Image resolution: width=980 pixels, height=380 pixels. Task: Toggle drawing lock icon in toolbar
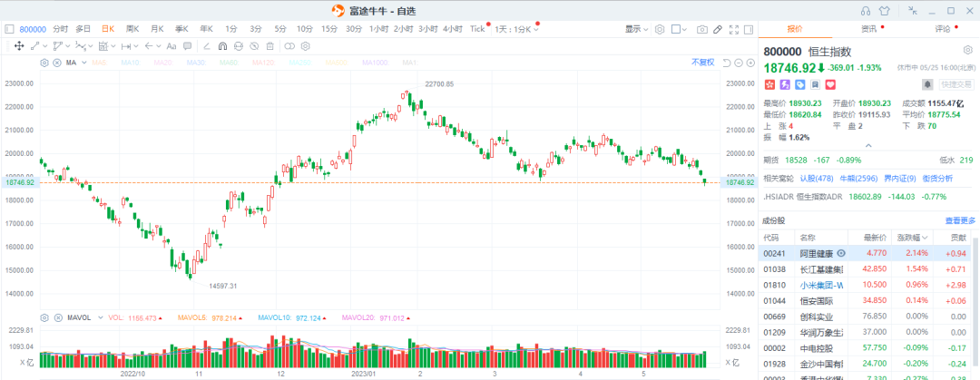[x=238, y=45]
